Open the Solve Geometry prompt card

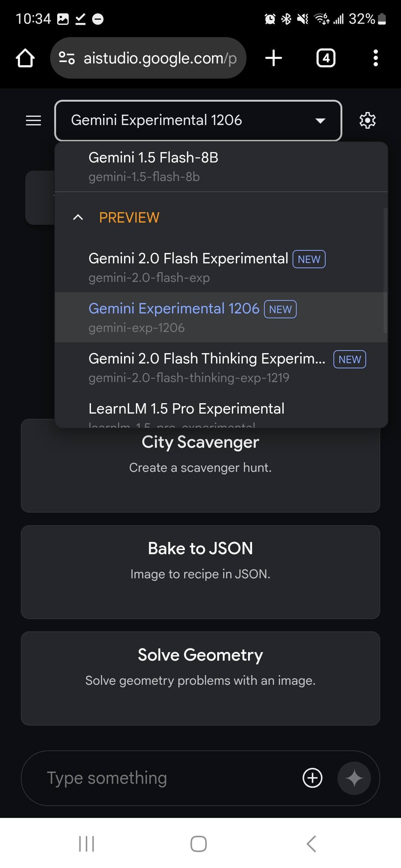coord(200,678)
